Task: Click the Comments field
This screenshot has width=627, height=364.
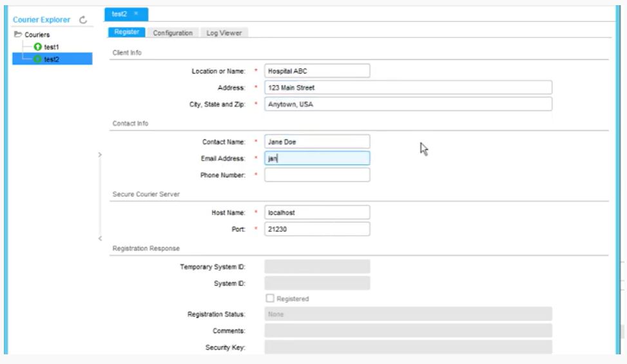Action: click(x=409, y=331)
